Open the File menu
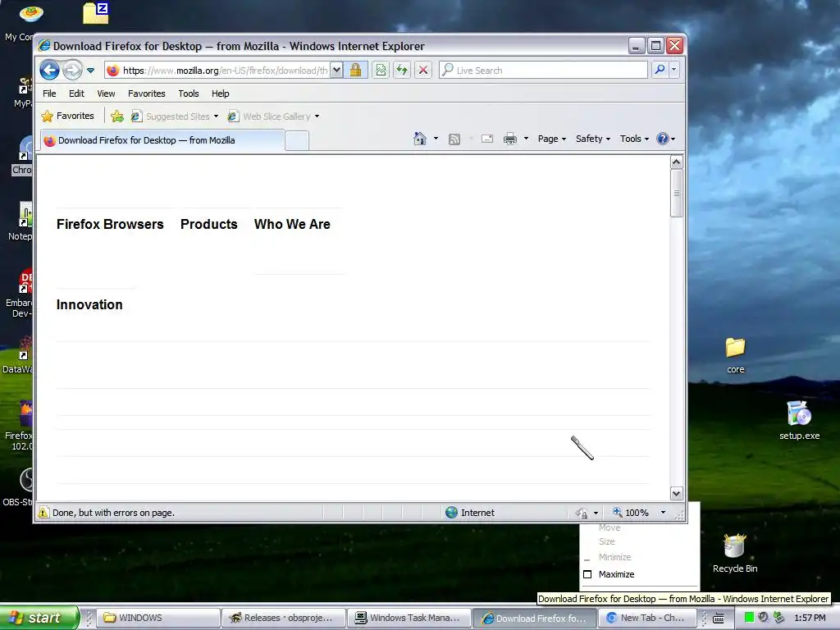The image size is (840, 630). pyautogui.click(x=49, y=94)
